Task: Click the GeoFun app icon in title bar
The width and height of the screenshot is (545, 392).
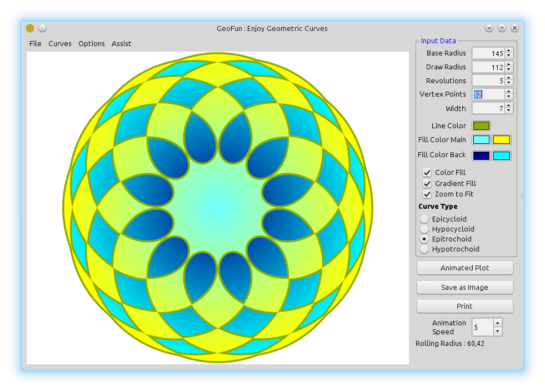Action: pyautogui.click(x=30, y=28)
